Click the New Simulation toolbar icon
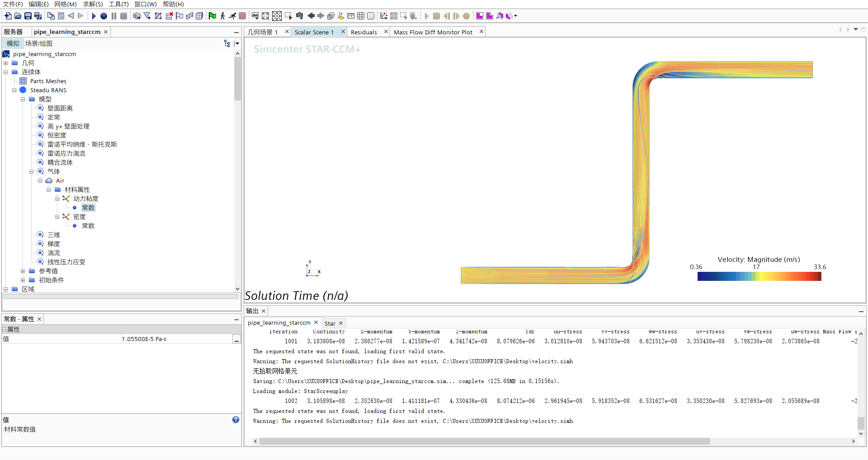This screenshot has height=460, width=868. (x=8, y=16)
